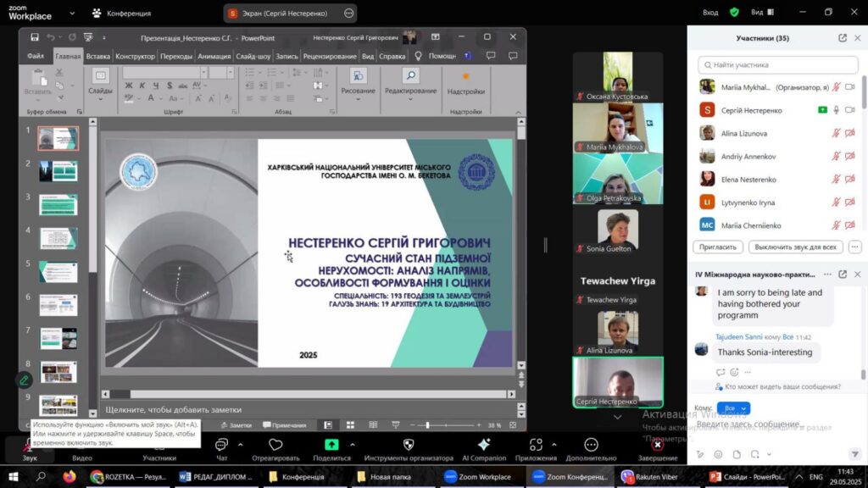Toggle Bold (Ж) font formatting

(x=129, y=86)
